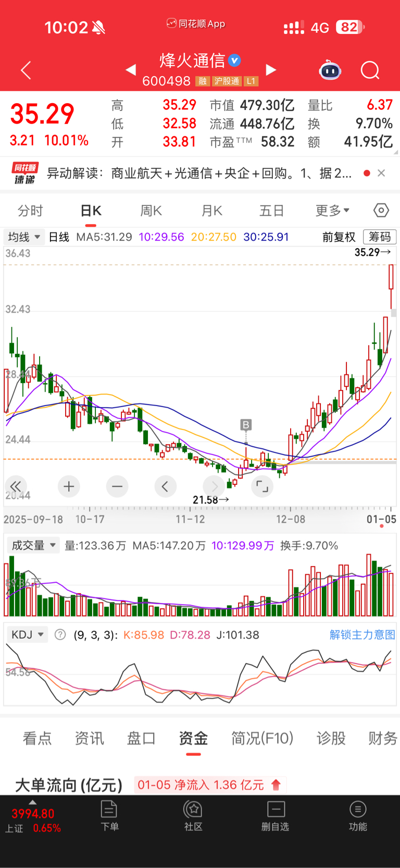
Task: Tap the stock code 600498
Action: click(166, 81)
